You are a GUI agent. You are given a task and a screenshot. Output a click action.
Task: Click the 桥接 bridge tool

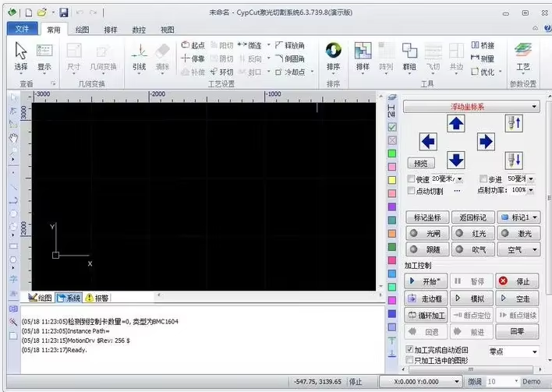click(x=483, y=45)
